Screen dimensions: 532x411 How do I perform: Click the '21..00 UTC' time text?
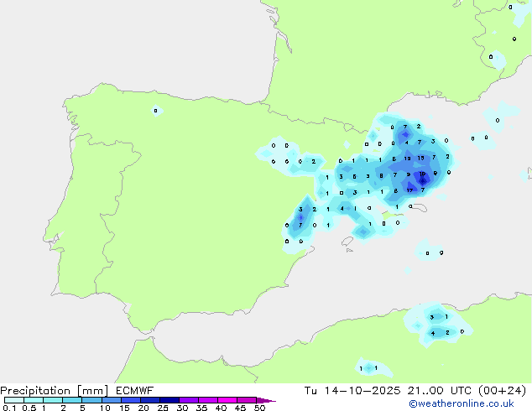click(x=440, y=391)
